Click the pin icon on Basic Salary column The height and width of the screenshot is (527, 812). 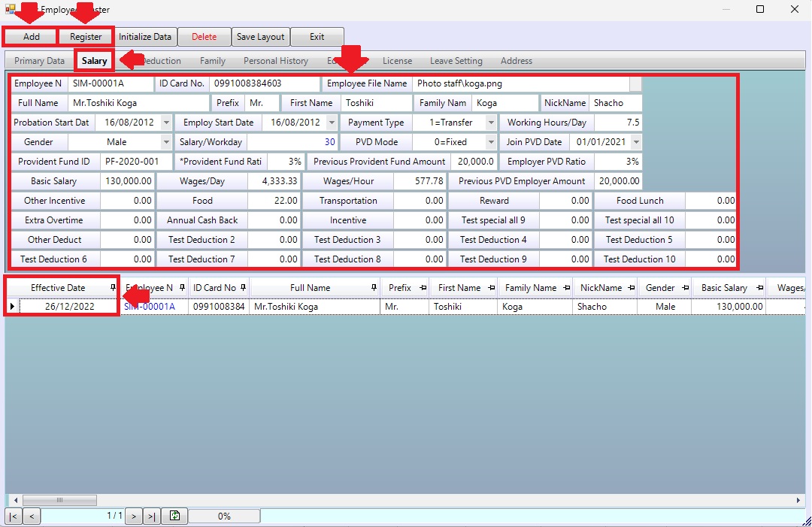point(759,288)
